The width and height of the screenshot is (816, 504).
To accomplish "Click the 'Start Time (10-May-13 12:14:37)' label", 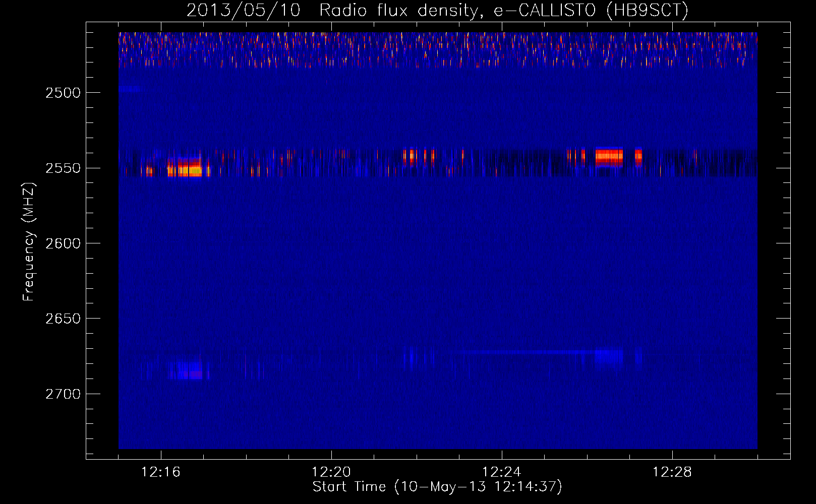I will tap(437, 487).
